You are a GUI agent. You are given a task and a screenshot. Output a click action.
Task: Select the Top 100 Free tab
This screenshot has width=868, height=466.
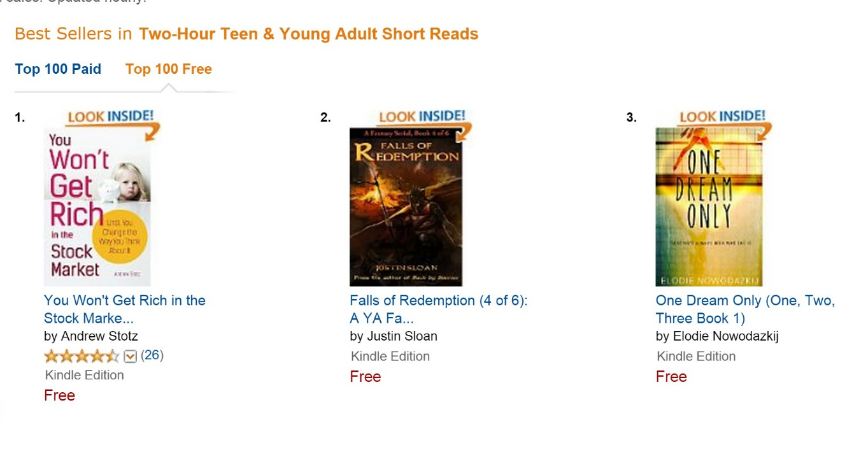point(169,69)
